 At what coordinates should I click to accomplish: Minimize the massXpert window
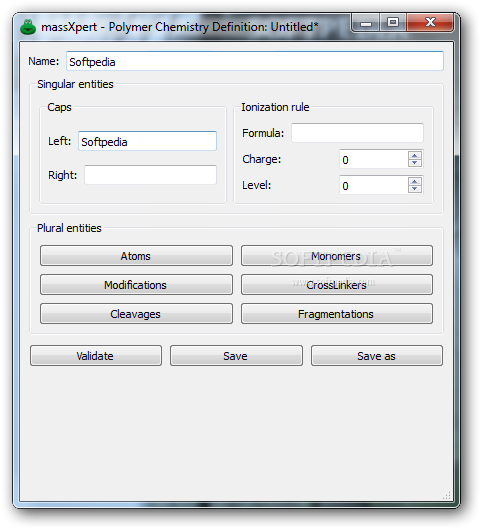pyautogui.click(x=366, y=23)
